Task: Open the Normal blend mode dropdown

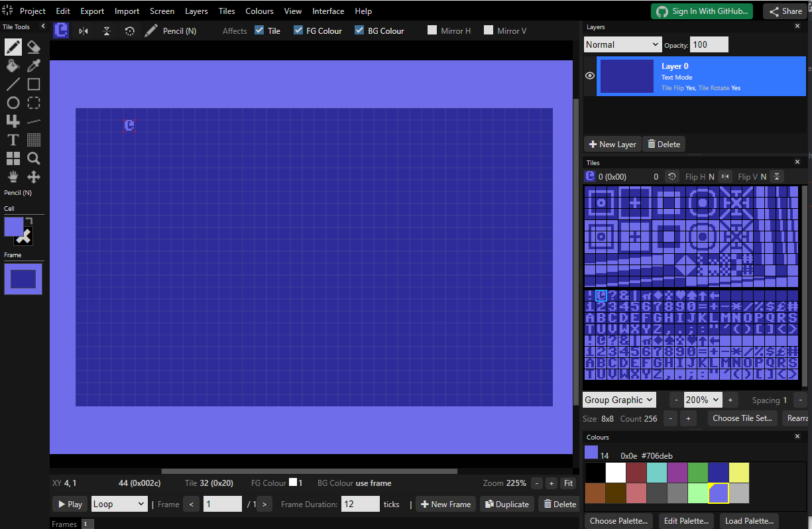Action: [x=622, y=44]
